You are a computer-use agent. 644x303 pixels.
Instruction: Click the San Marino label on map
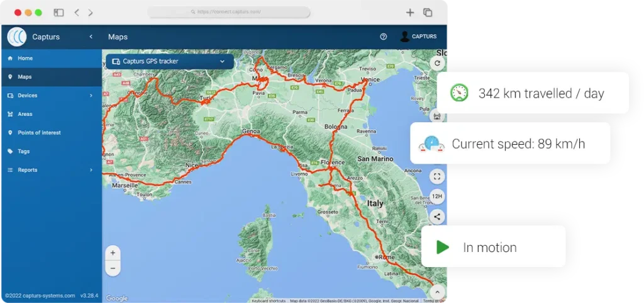pyautogui.click(x=375, y=159)
